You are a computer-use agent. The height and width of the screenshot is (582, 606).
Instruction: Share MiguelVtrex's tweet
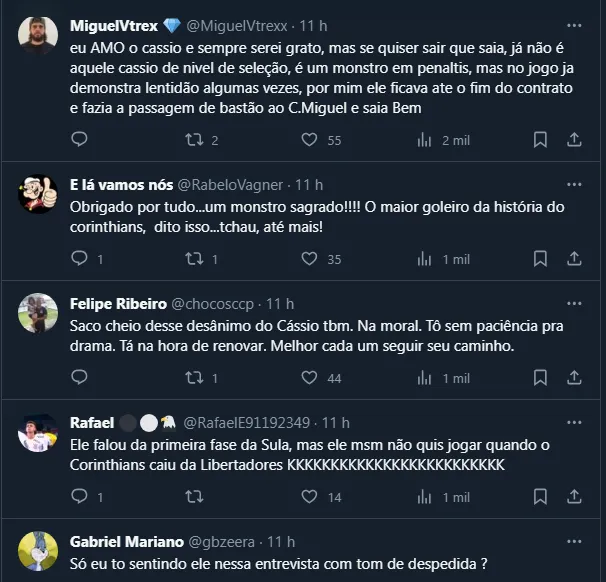(573, 140)
